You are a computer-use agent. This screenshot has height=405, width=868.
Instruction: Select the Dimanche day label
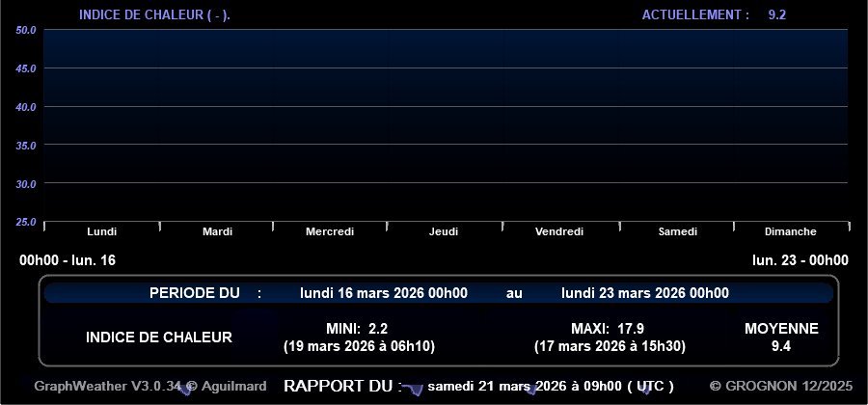point(790,231)
